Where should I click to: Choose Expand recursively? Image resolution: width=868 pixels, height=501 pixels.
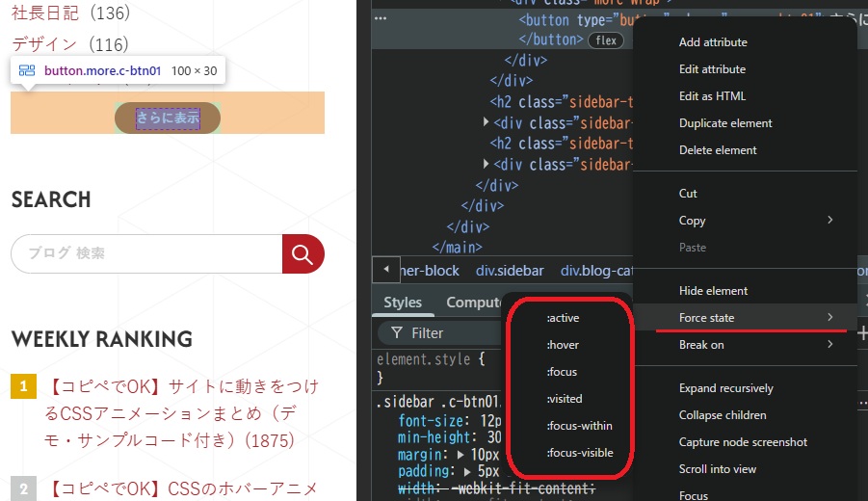pyautogui.click(x=726, y=388)
